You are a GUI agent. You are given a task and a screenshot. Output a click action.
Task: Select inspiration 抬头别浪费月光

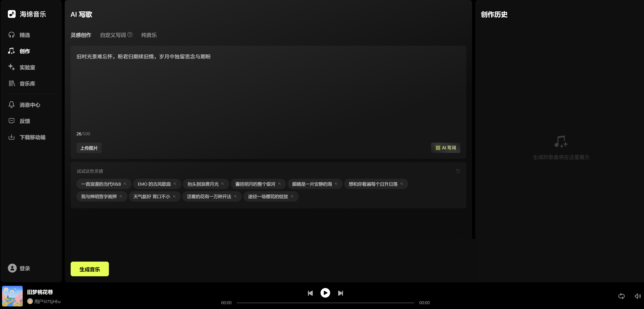[206, 184]
